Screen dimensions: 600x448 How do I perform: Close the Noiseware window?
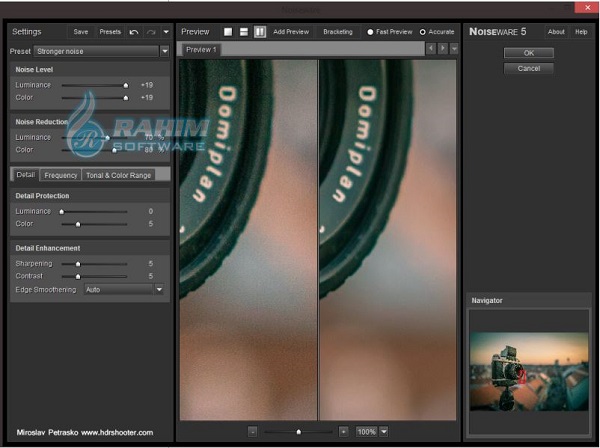click(x=587, y=7)
